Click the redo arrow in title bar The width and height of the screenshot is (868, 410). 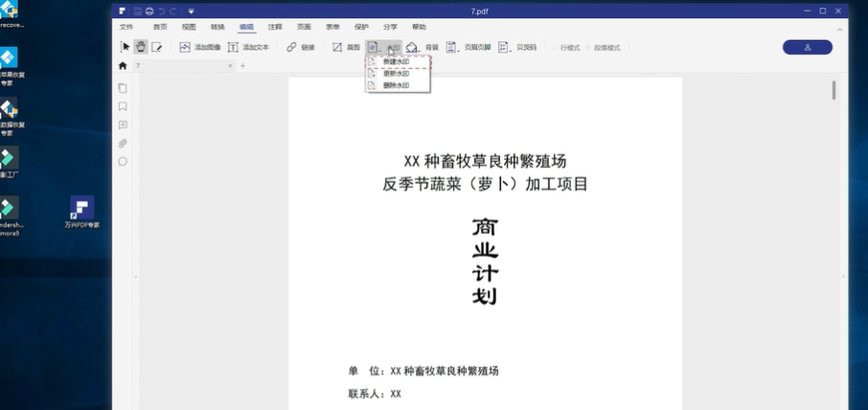[x=173, y=11]
